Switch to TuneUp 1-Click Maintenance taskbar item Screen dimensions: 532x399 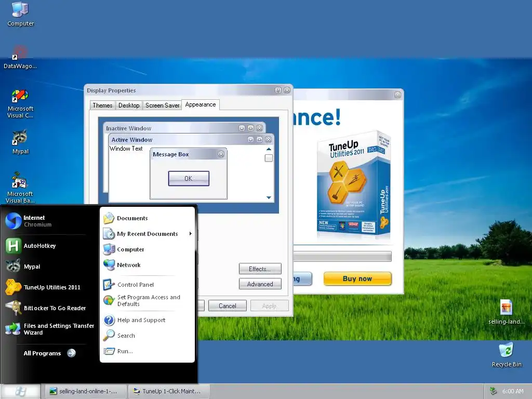pyautogui.click(x=169, y=391)
